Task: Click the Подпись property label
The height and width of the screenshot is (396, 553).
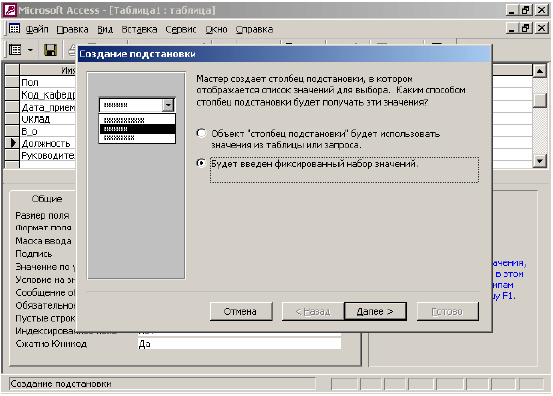Action: pos(34,254)
